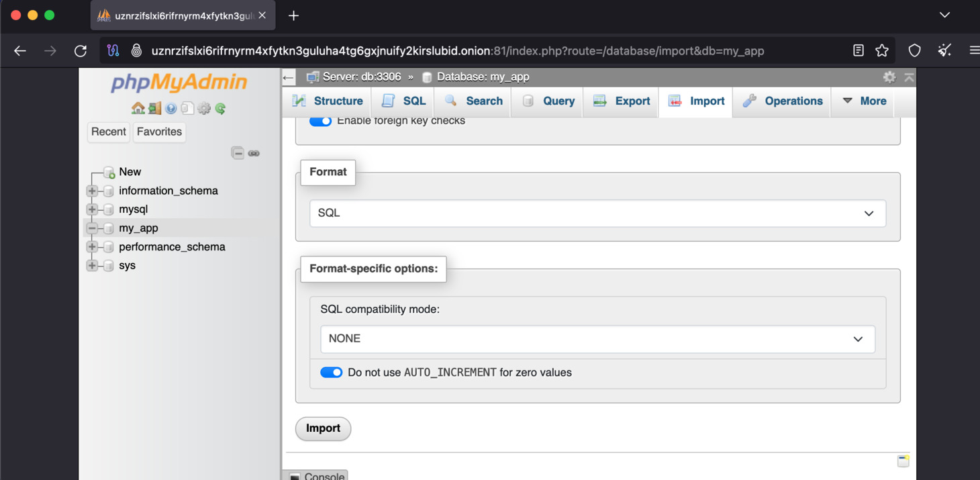This screenshot has height=480, width=980.
Task: Select the Import tab
Action: click(696, 101)
